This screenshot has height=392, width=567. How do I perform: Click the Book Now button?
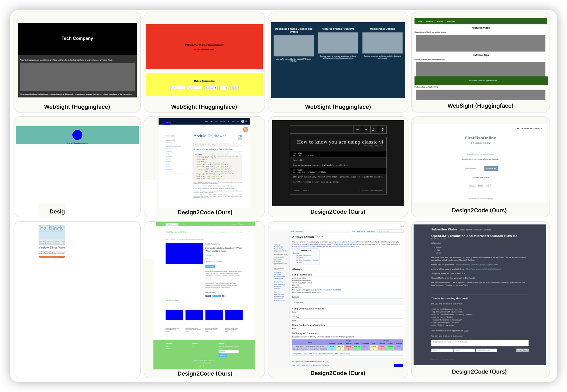[x=234, y=88]
